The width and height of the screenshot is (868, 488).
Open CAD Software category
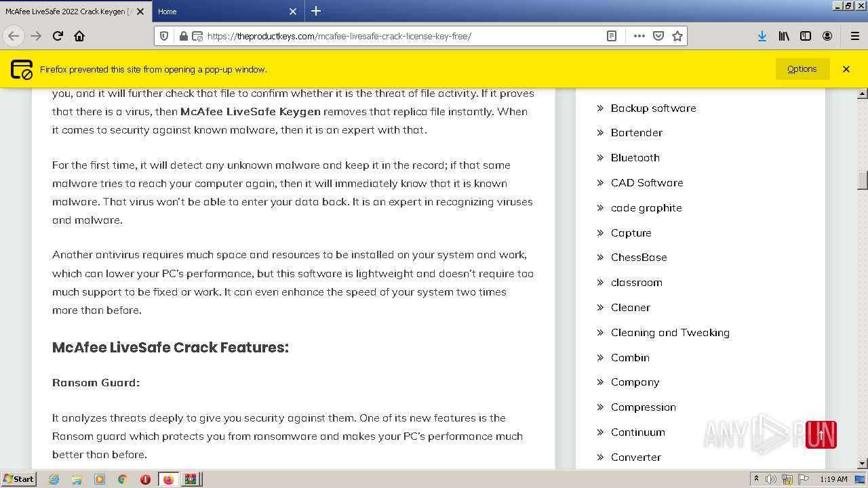(x=647, y=182)
